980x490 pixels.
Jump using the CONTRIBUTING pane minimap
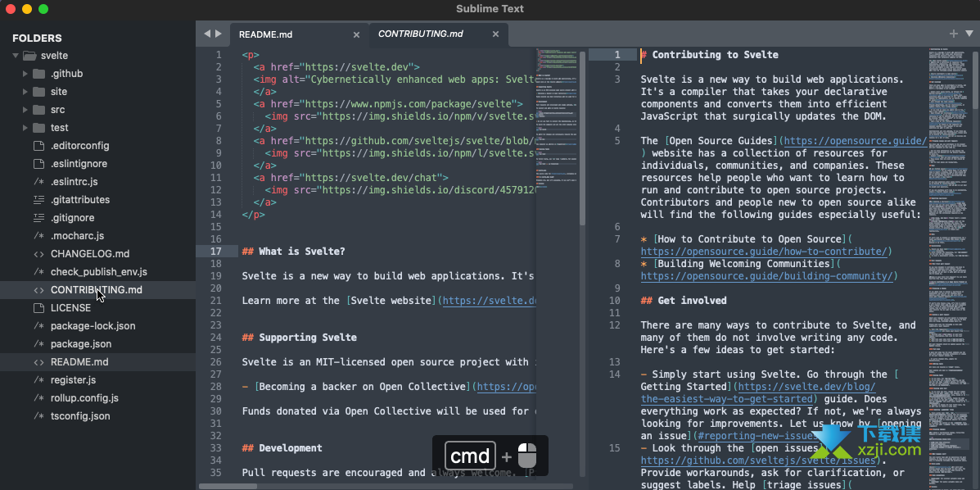[950, 269]
